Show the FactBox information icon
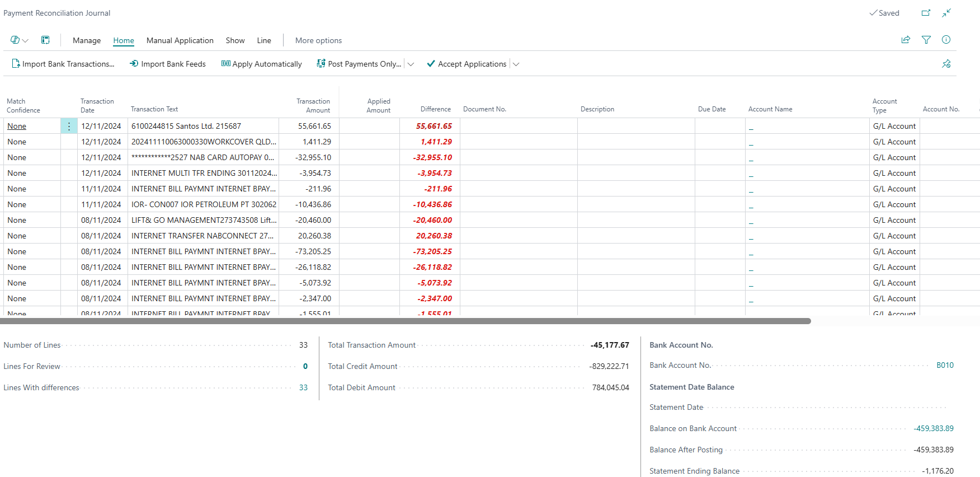 pos(946,40)
